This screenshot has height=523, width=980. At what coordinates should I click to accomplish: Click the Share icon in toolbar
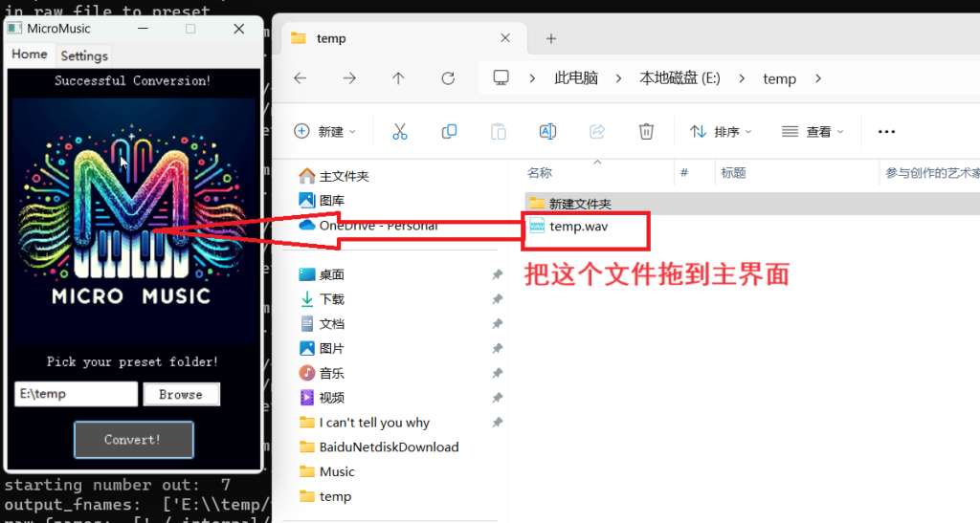(597, 132)
